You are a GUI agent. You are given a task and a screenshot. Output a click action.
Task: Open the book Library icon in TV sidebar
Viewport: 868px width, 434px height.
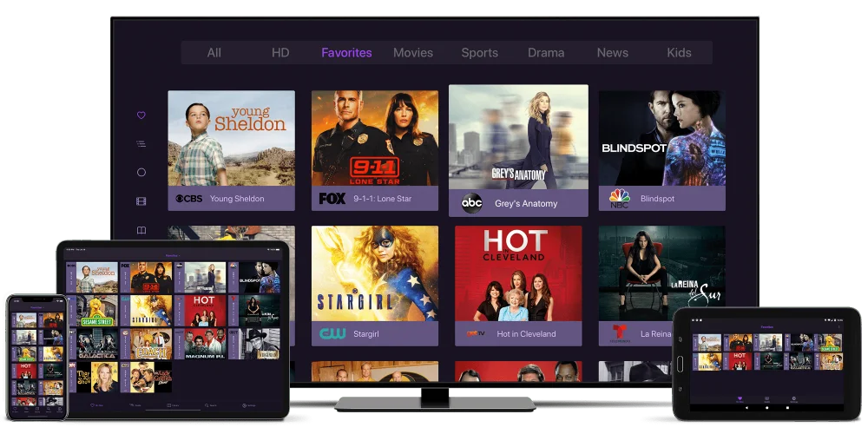point(141,230)
